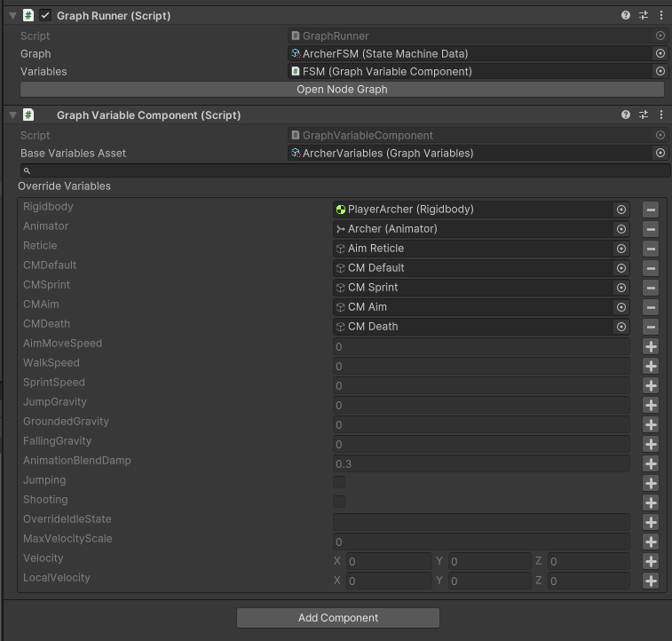Open help for Graph Runner component
Image resolution: width=672 pixels, height=641 pixels.
(x=626, y=15)
